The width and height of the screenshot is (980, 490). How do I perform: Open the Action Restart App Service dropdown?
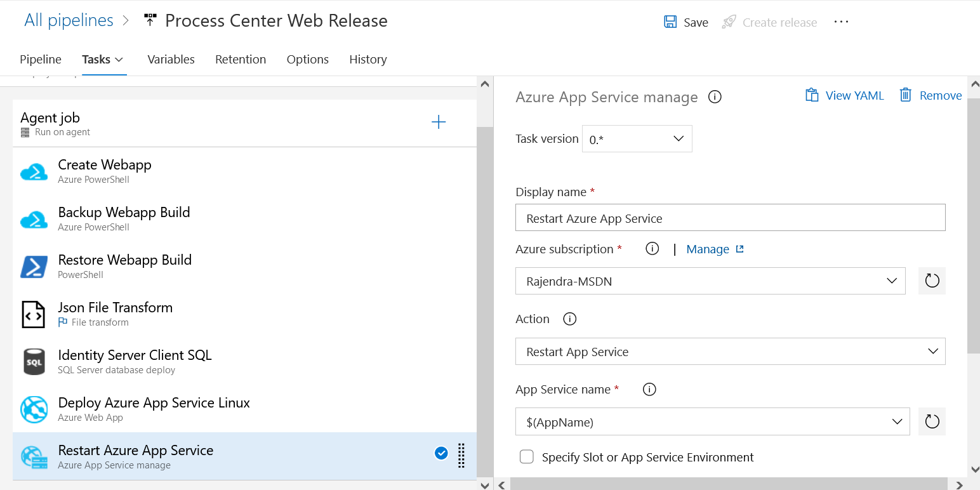click(x=731, y=352)
